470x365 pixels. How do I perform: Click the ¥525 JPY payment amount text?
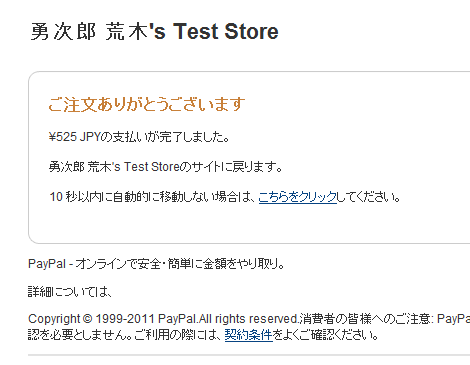pyautogui.click(x=74, y=137)
